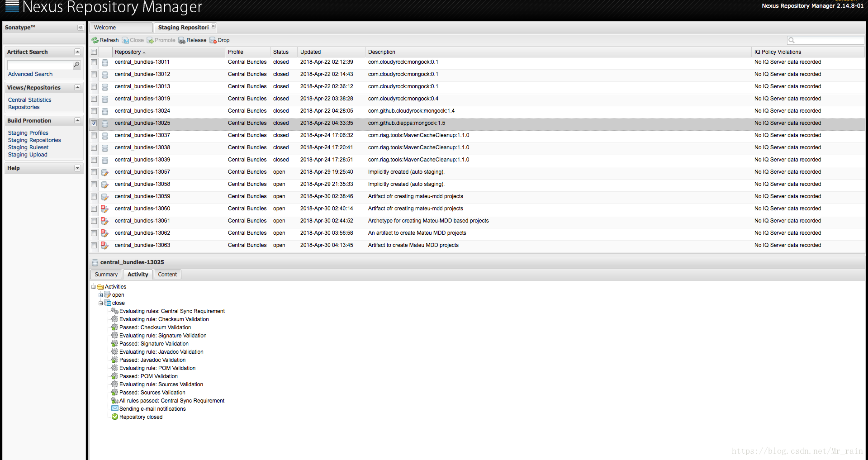The width and height of the screenshot is (868, 460).
Task: Click the error repository icon for central_bundles-13063
Action: pos(105,246)
